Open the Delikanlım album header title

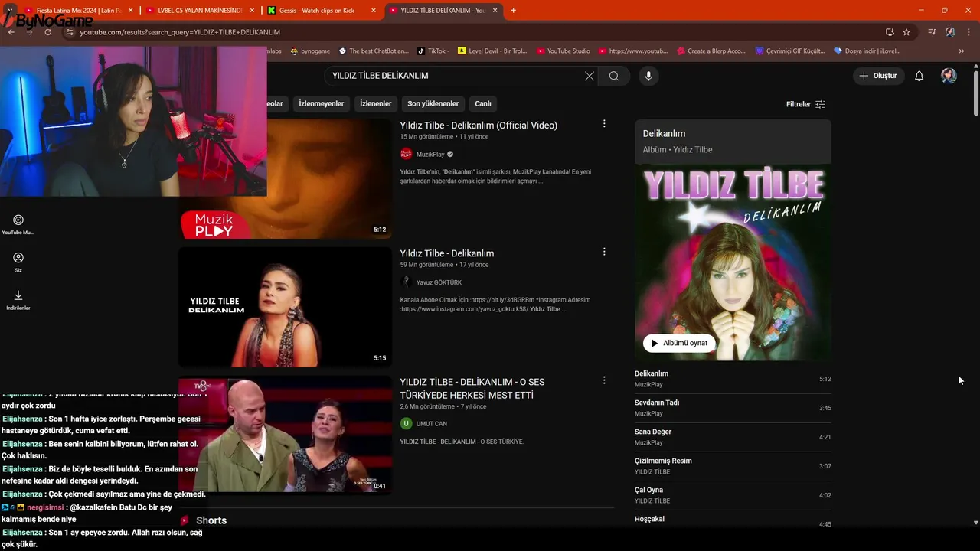point(664,133)
